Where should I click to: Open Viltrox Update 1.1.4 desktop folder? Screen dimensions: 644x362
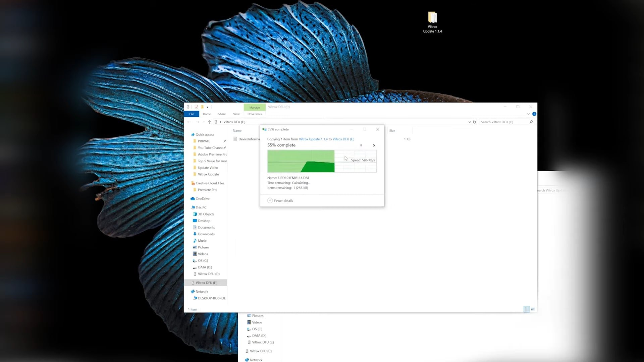432,22
